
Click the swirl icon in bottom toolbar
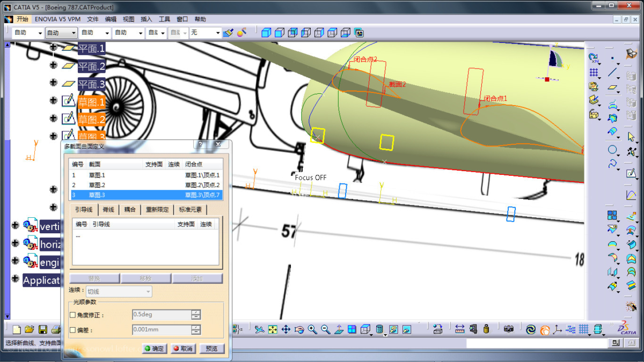pos(531,329)
